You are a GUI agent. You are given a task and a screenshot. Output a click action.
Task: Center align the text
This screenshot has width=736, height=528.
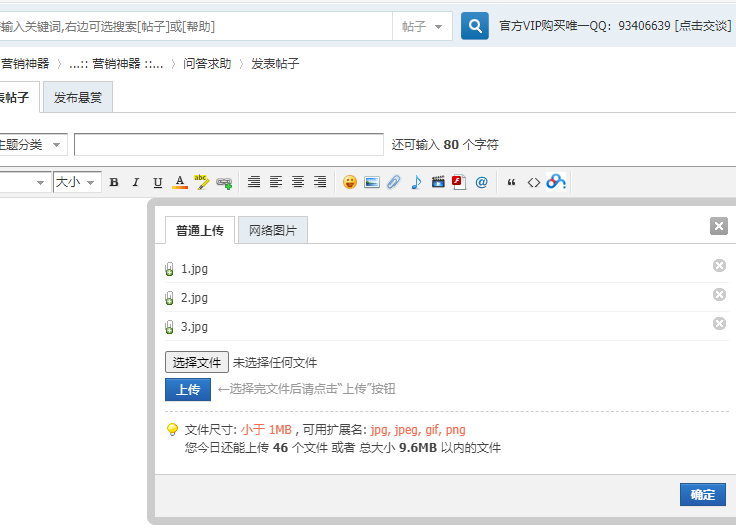pos(298,182)
